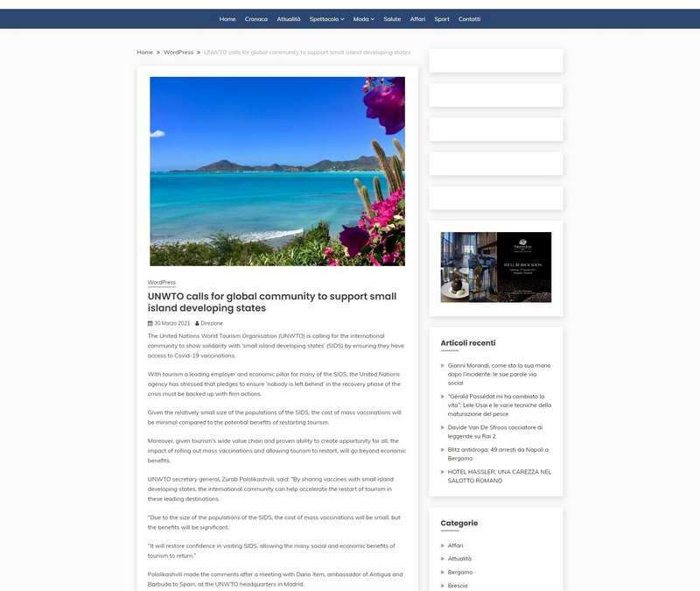Click the arrow icon beside Affari category
The height and width of the screenshot is (591, 700).
click(x=444, y=544)
